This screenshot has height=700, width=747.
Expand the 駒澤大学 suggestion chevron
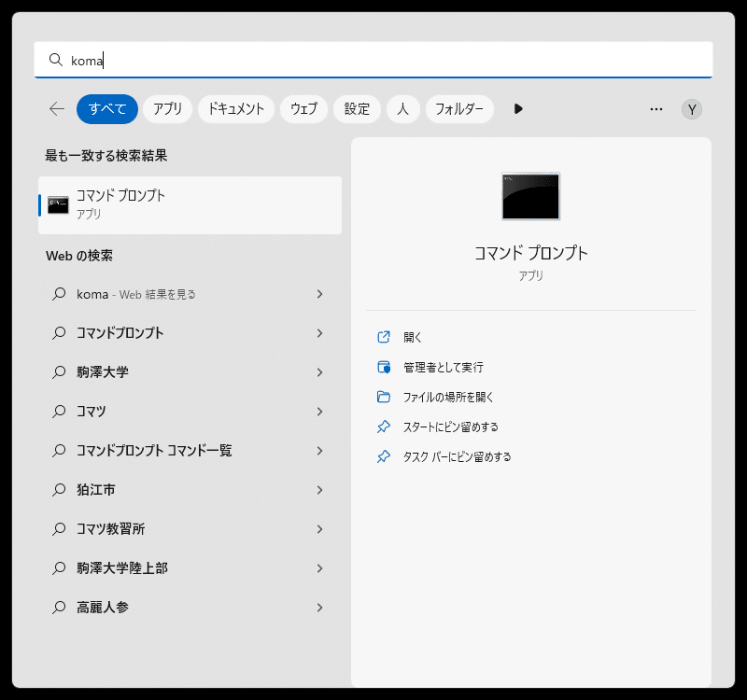[x=319, y=372]
